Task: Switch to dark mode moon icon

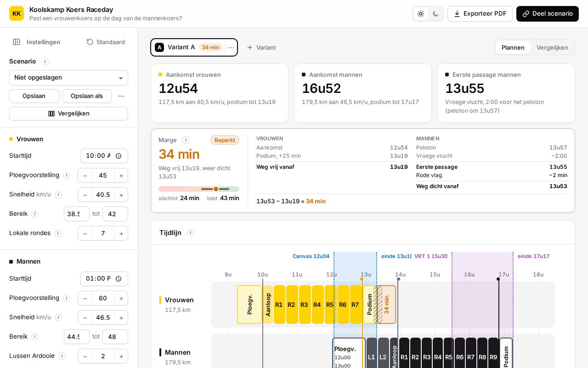Action: tap(435, 14)
